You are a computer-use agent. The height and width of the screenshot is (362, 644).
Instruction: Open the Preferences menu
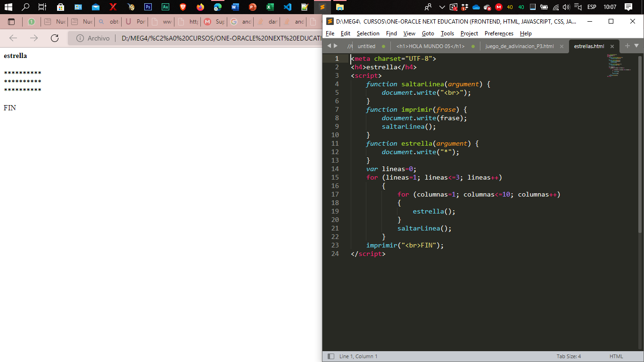click(x=499, y=33)
